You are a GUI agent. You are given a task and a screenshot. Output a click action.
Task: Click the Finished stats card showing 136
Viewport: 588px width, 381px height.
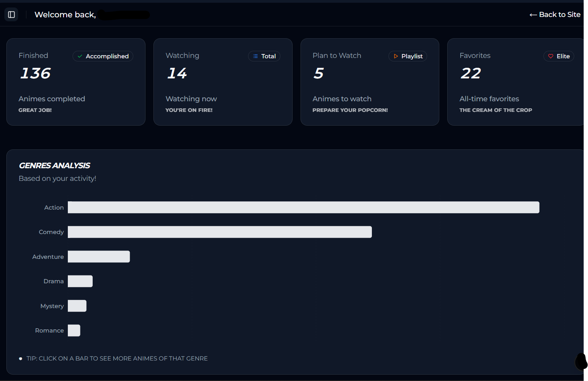(x=76, y=82)
